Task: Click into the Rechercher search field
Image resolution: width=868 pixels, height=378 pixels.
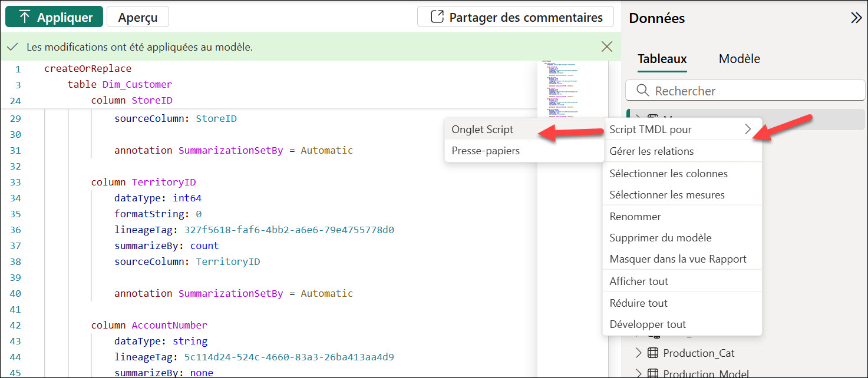Action: [x=748, y=91]
